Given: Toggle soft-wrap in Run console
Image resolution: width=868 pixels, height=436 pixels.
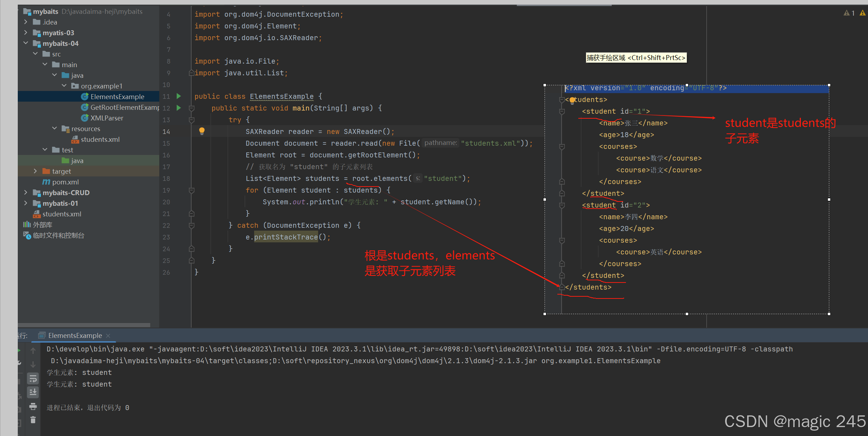Looking at the screenshot, I should coord(33,379).
